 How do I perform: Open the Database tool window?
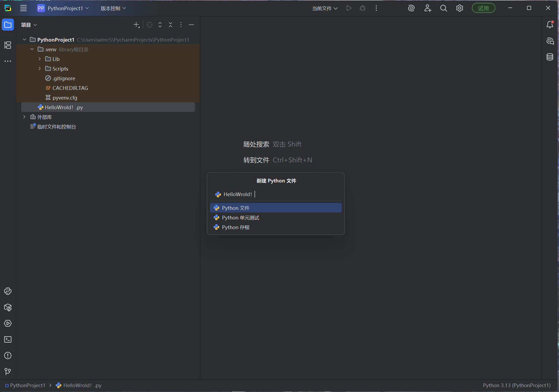pos(550,57)
